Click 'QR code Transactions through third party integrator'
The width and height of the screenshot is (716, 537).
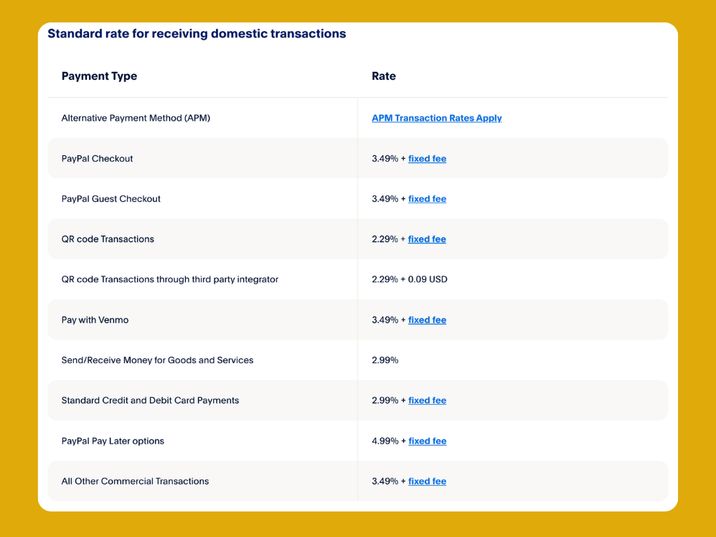point(170,279)
